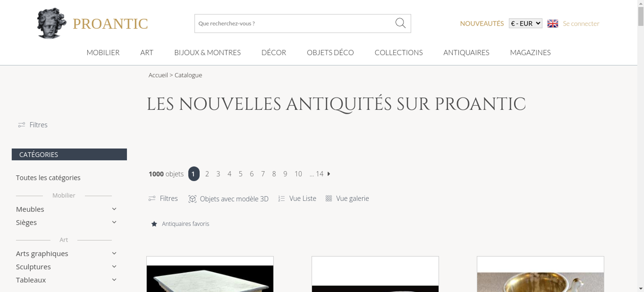Screen dimensions: 644x292
Task: Switch to Vue galerie layout
Action: point(347,198)
